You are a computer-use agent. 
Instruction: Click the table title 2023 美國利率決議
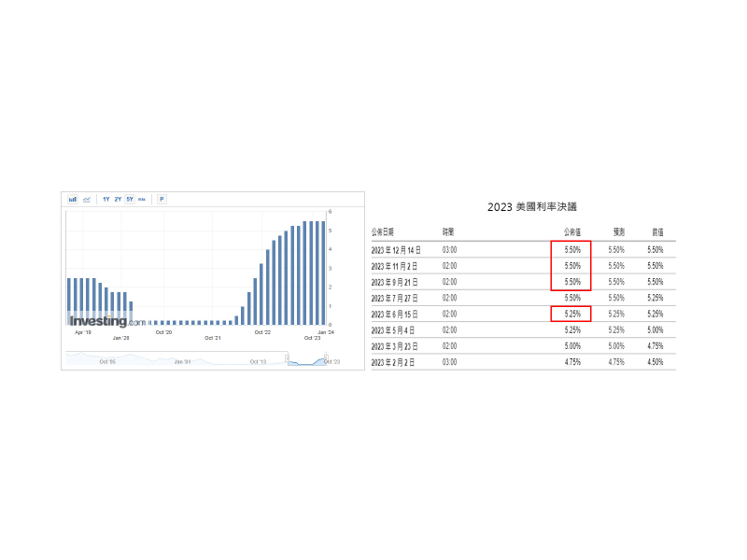[531, 206]
